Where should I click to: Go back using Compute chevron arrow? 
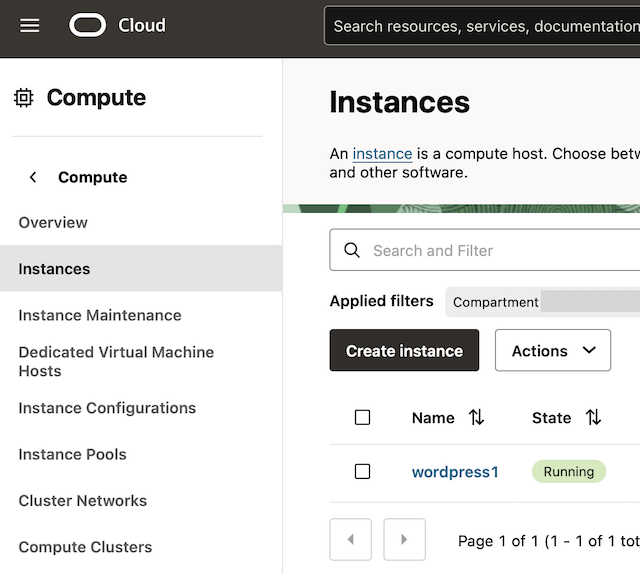click(x=33, y=177)
